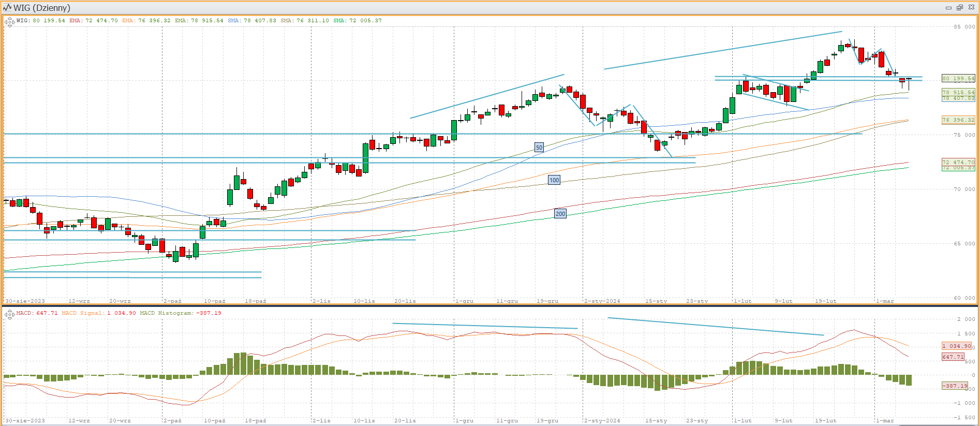Select the red EMA legend entry

[93, 21]
